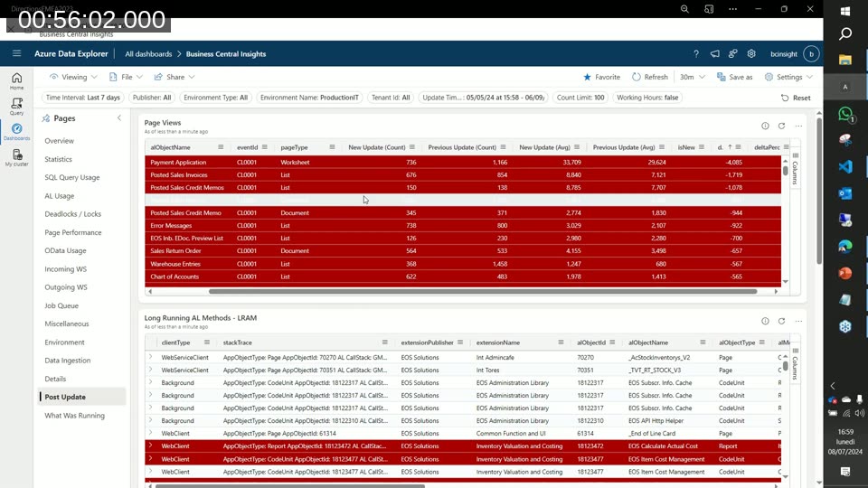Expand the WebServiceClient 70270 row
This screenshot has width=868, height=488.
pyautogui.click(x=151, y=357)
